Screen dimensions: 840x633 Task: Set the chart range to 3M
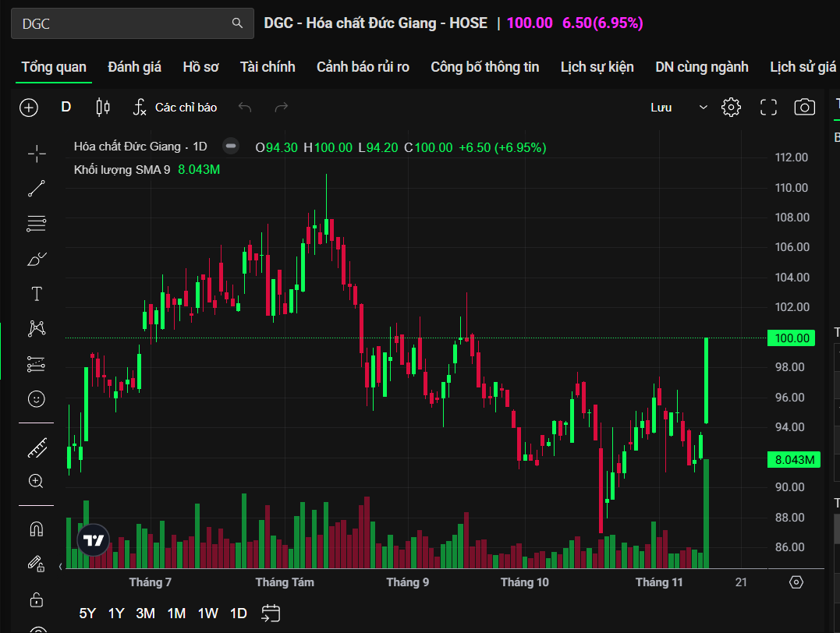tap(145, 614)
